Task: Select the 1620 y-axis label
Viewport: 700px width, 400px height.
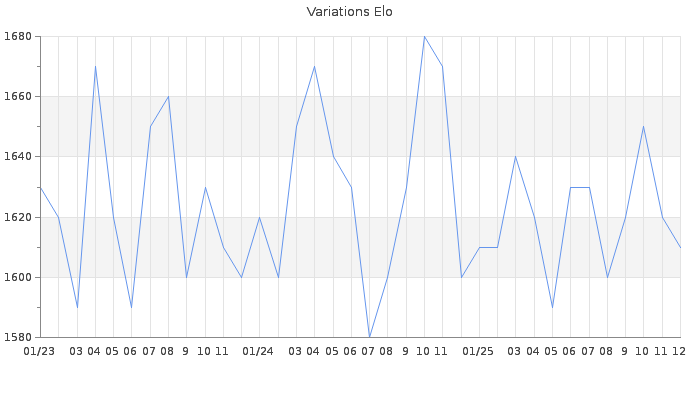Action: [19, 217]
